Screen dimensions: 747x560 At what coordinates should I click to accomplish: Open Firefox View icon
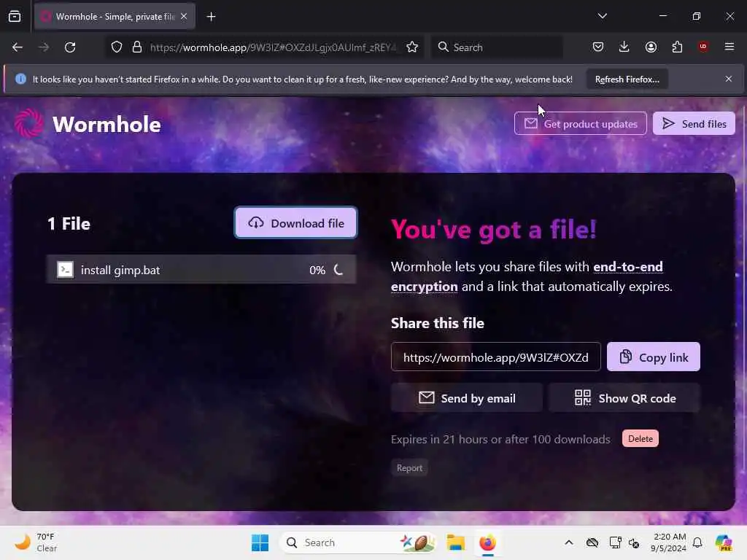tap(15, 17)
